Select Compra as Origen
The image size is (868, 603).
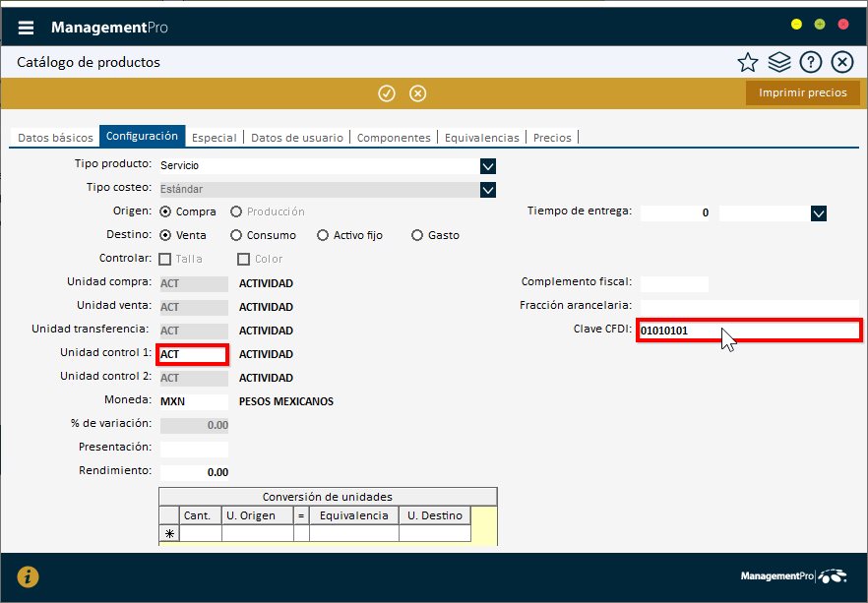coord(165,211)
